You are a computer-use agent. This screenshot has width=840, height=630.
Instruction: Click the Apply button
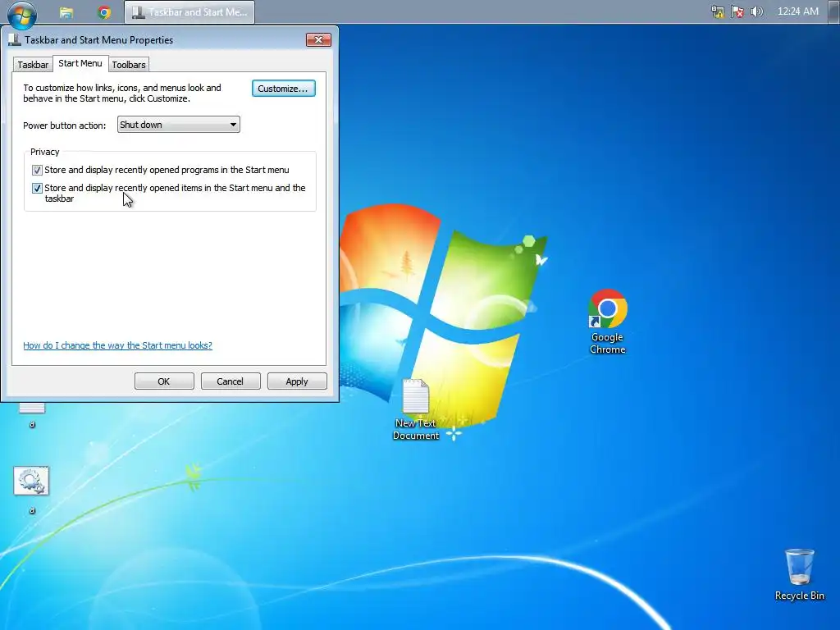point(297,381)
